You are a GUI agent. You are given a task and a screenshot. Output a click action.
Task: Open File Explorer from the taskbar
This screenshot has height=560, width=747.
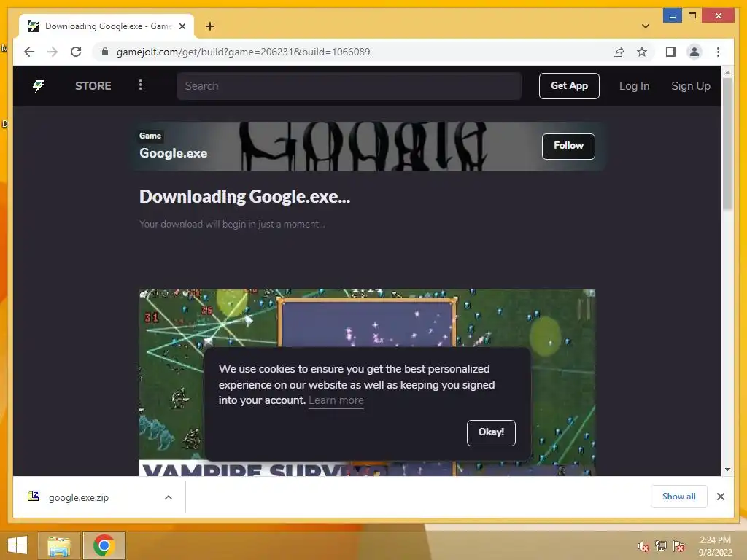[58, 545]
